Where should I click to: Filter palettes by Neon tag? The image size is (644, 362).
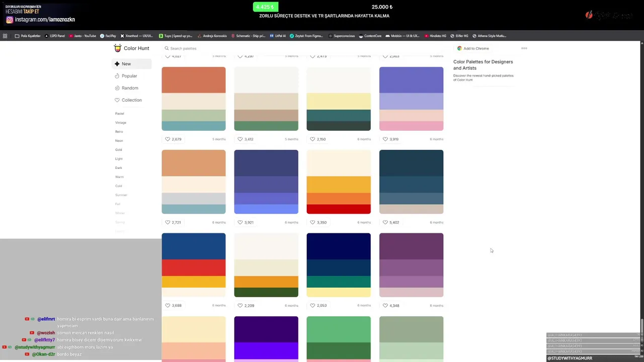119,141
